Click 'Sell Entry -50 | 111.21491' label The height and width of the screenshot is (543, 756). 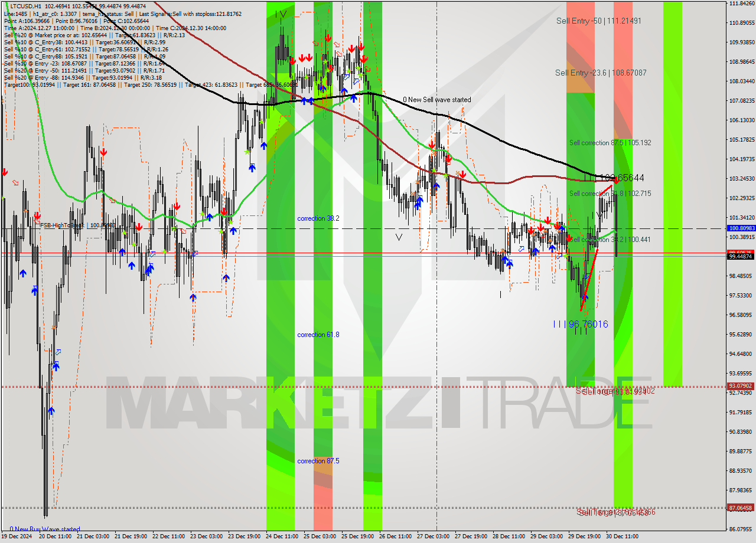(599, 21)
